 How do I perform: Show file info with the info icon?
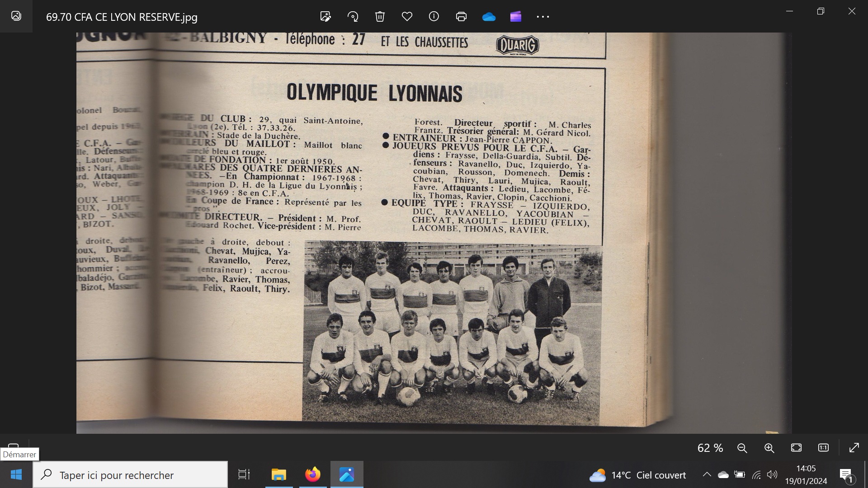434,17
